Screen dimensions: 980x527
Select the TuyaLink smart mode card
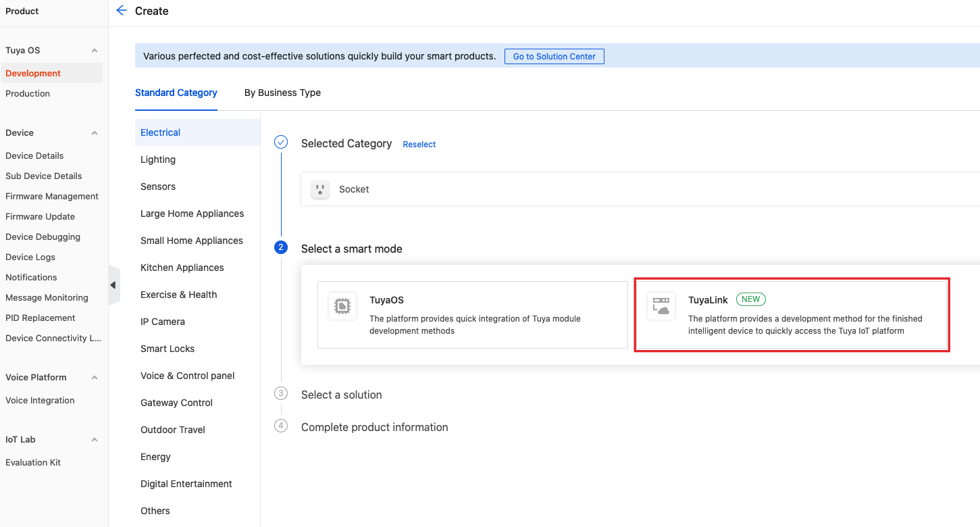pyautogui.click(x=792, y=315)
